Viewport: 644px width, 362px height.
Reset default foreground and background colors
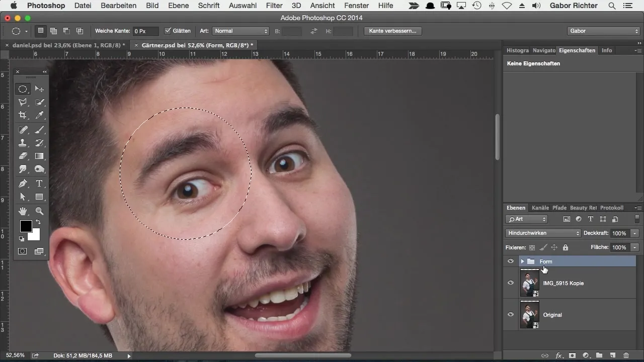click(x=22, y=239)
